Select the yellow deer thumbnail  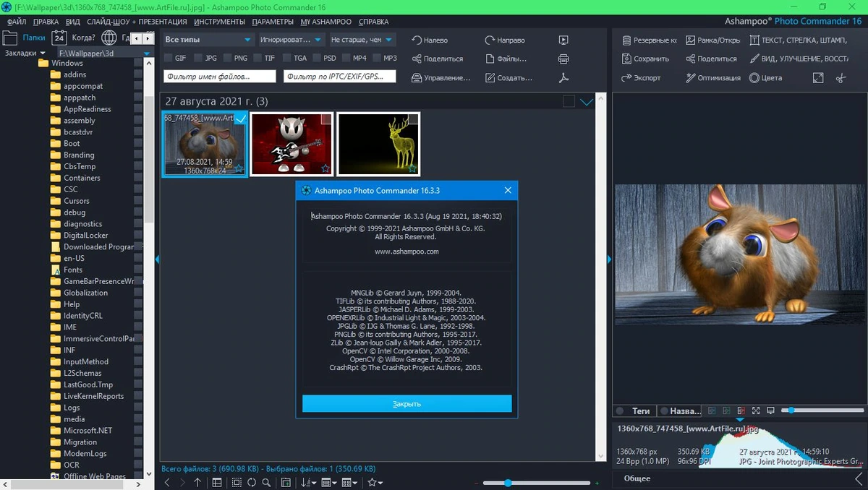[x=378, y=144]
